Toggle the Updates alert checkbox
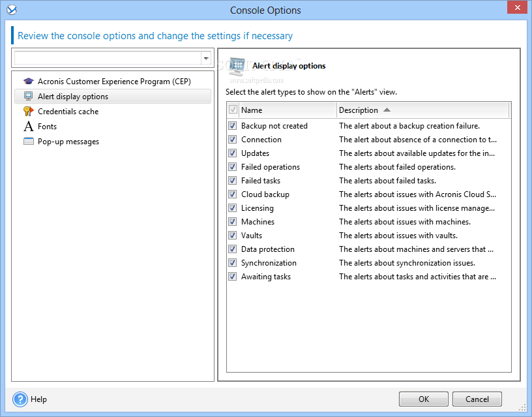 coord(232,153)
